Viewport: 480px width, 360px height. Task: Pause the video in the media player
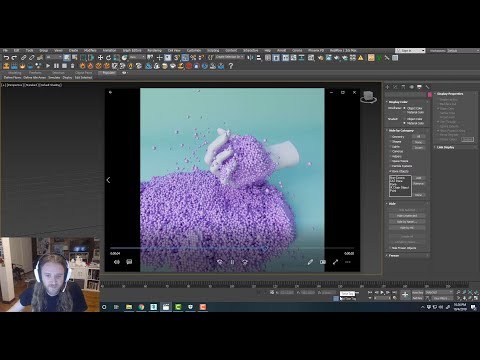tap(232, 262)
